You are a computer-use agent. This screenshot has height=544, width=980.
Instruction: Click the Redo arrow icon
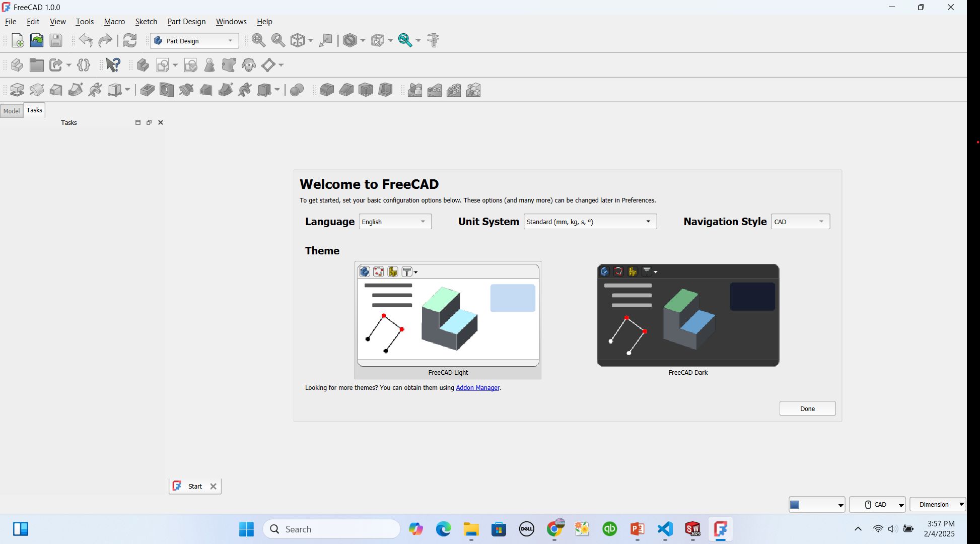pyautogui.click(x=105, y=40)
